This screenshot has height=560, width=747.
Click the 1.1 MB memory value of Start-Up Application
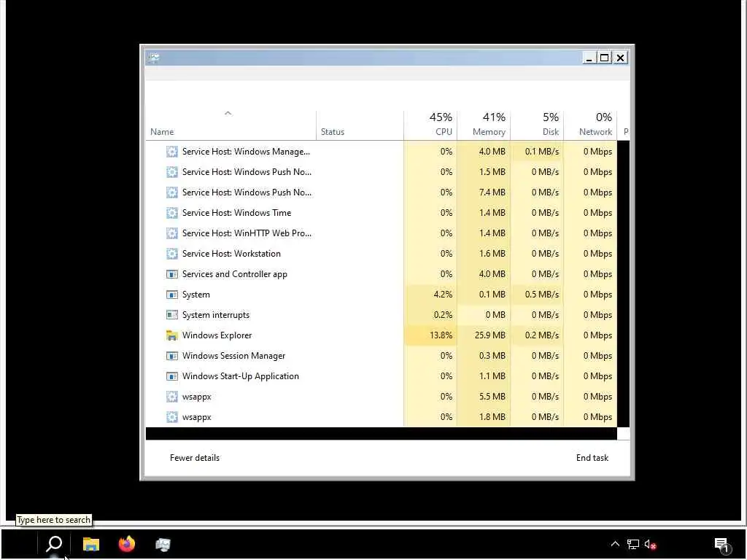pyautogui.click(x=492, y=376)
